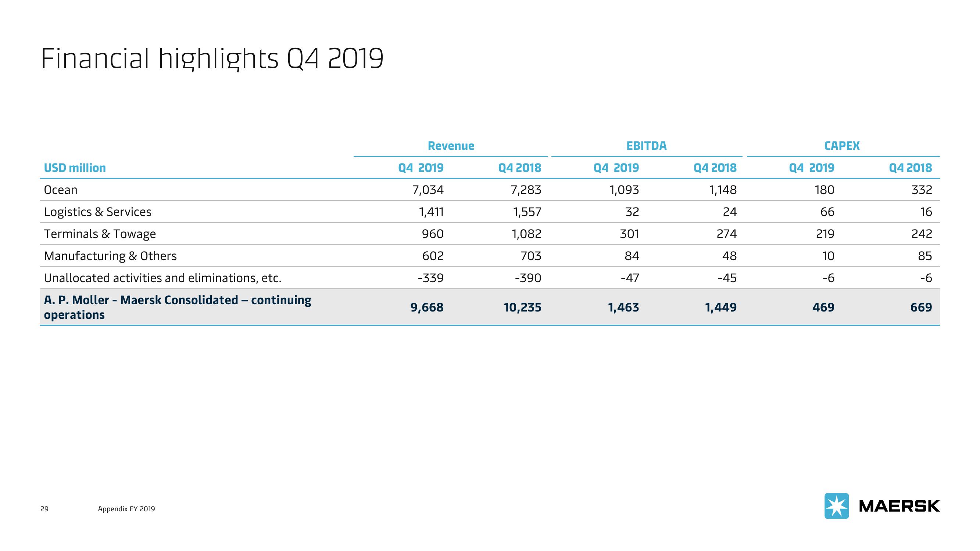
Task: Select Unallocated revenue value -390
Action: point(528,278)
